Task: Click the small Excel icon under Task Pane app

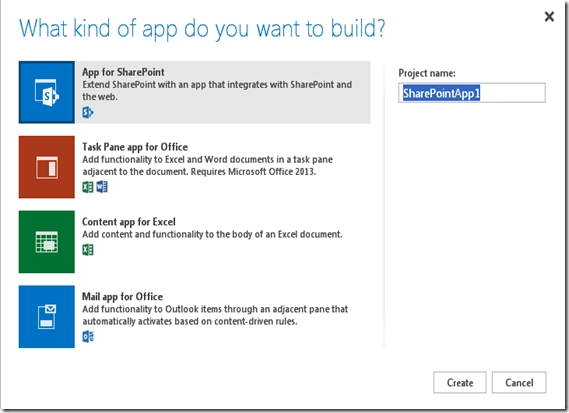Action: pyautogui.click(x=87, y=187)
